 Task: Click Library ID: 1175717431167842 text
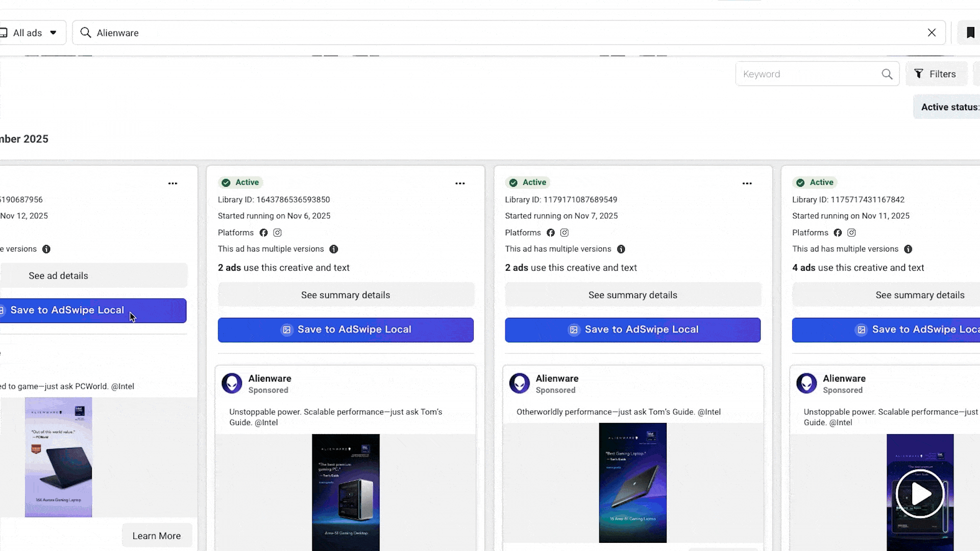[x=848, y=199]
